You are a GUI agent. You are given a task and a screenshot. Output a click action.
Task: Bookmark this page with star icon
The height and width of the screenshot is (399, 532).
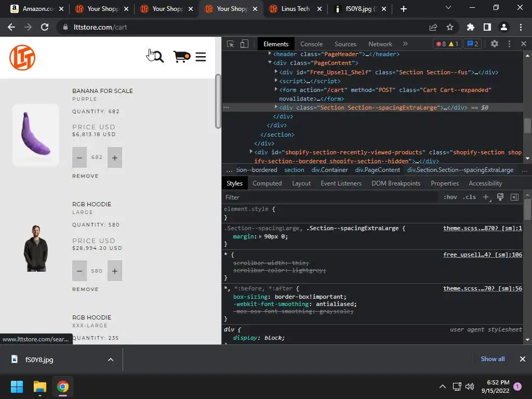(x=450, y=27)
